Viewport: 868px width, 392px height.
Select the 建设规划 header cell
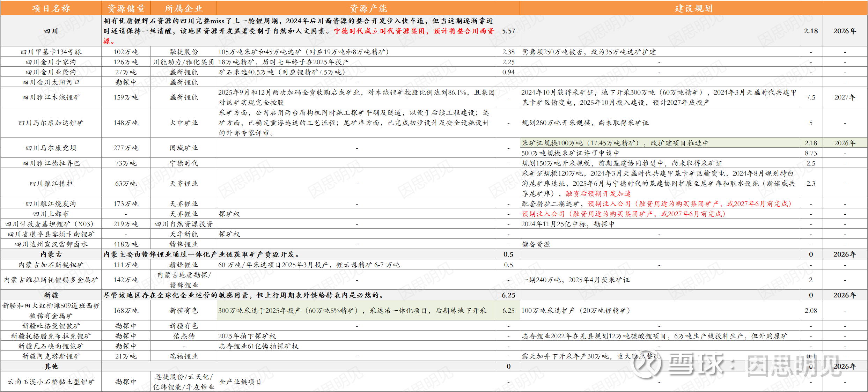point(693,8)
